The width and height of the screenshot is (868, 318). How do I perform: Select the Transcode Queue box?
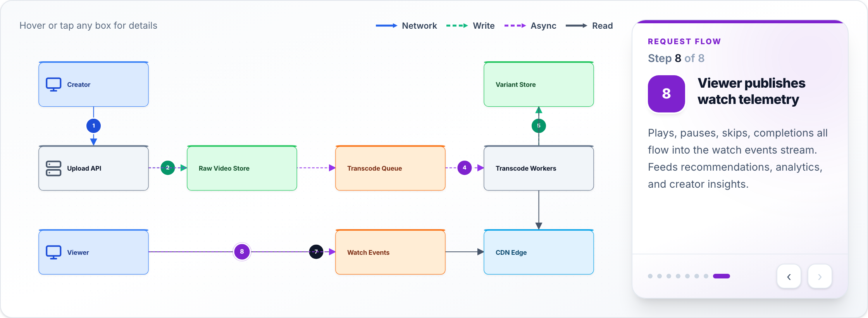(x=390, y=168)
